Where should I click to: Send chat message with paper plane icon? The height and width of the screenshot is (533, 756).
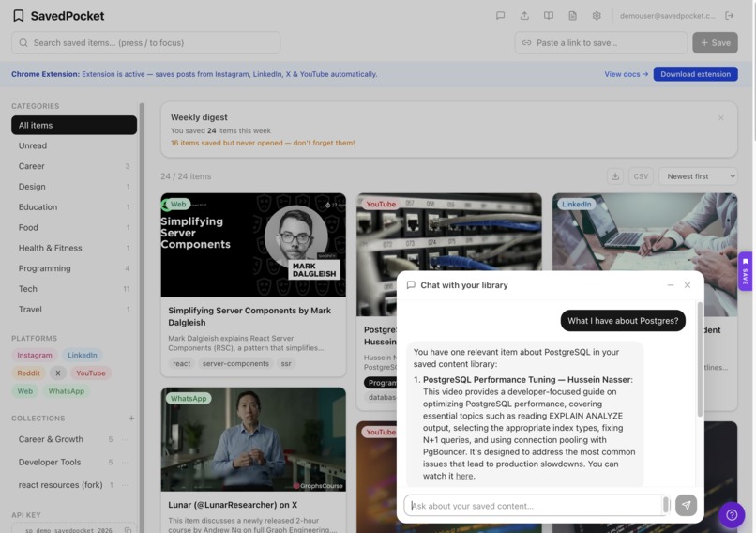coord(686,505)
